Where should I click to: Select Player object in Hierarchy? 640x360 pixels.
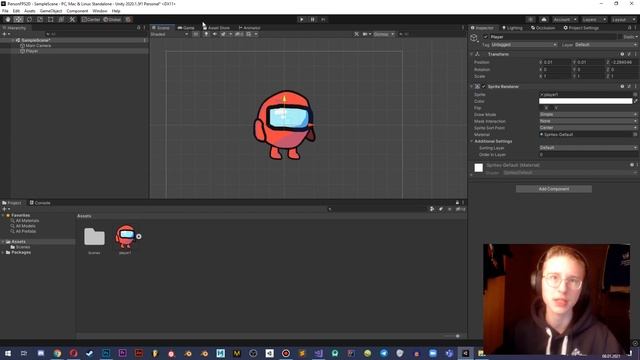(29, 51)
